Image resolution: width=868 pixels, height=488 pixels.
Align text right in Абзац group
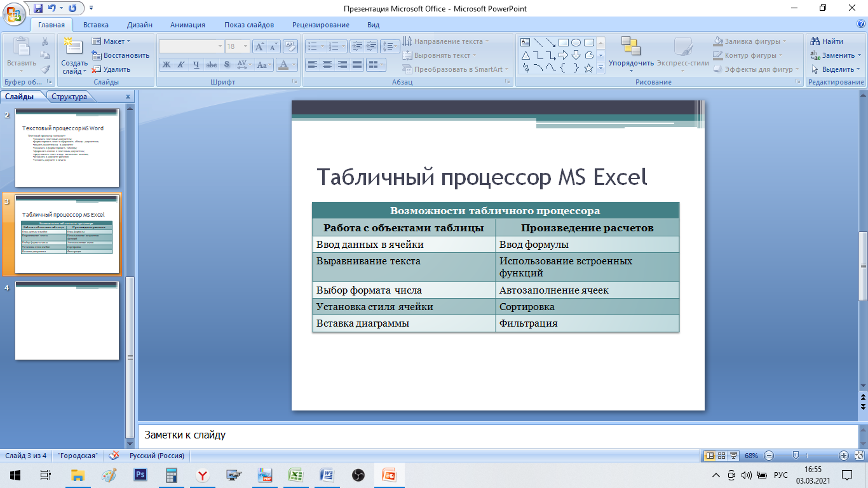tap(342, 65)
